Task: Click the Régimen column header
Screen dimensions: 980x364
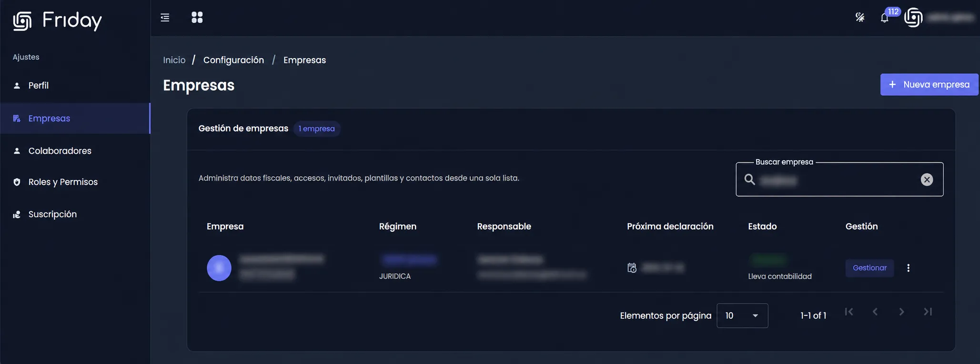Action: [x=398, y=226]
